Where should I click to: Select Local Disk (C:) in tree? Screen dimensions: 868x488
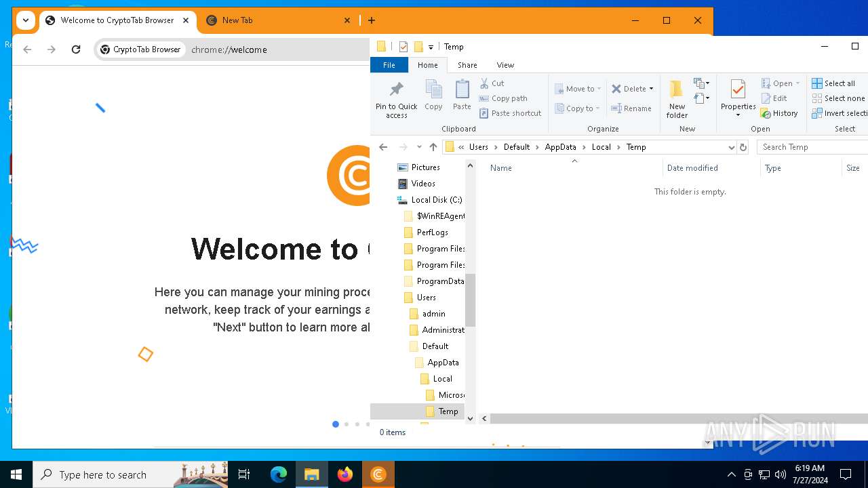(431, 200)
